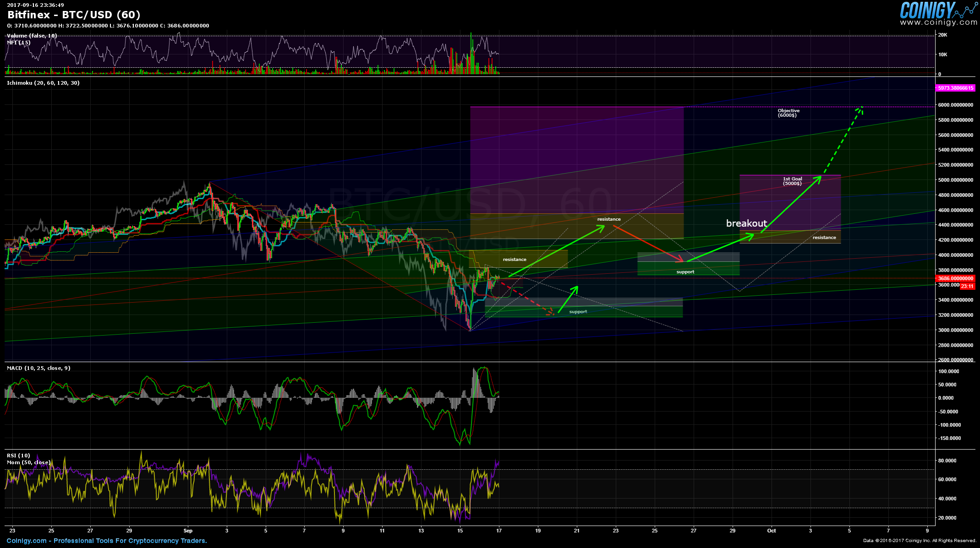Click the 13 marker on the date axis
The width and height of the screenshot is (980, 548).
click(x=421, y=531)
